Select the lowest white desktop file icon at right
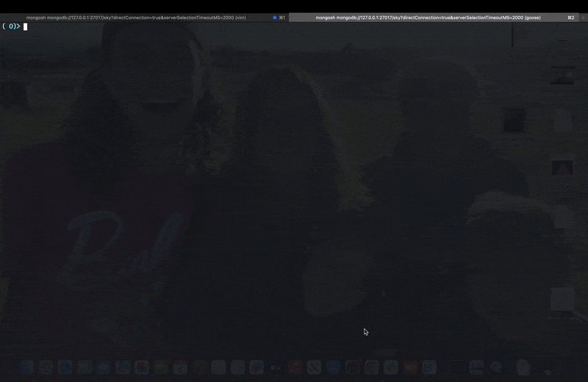The height and width of the screenshot is (382, 588). (x=562, y=299)
